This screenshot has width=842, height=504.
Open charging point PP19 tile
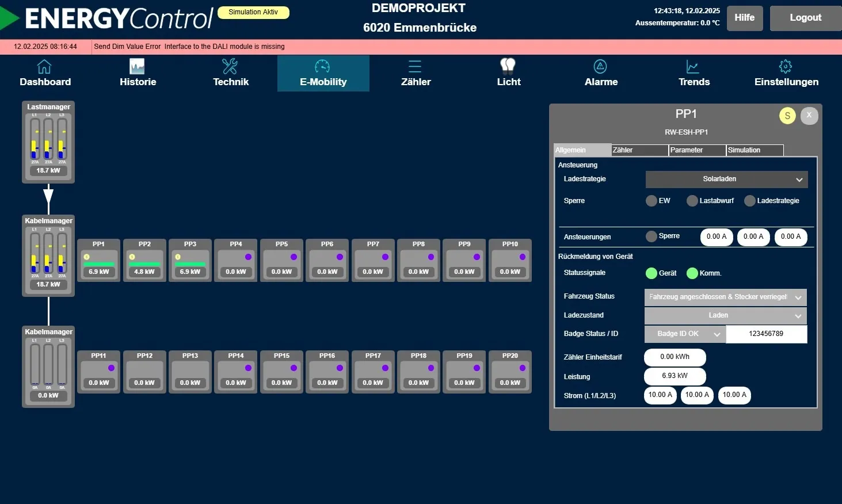(x=464, y=372)
